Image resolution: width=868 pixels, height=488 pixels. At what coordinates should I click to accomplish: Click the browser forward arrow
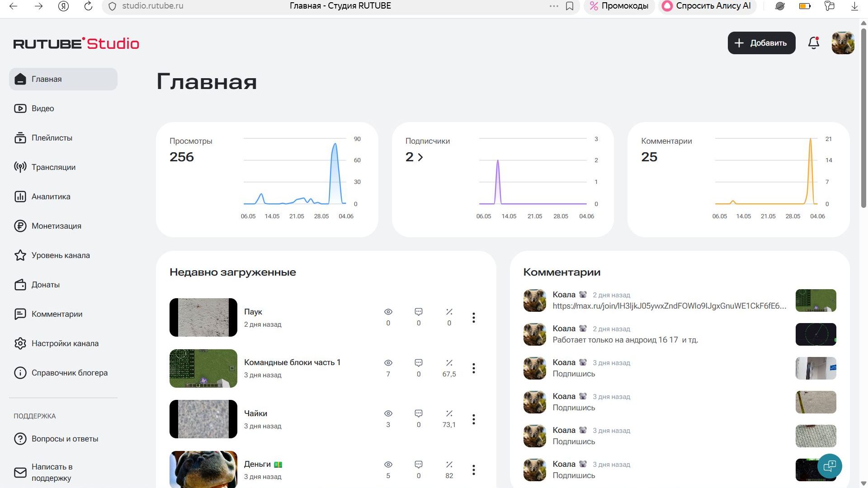point(38,6)
